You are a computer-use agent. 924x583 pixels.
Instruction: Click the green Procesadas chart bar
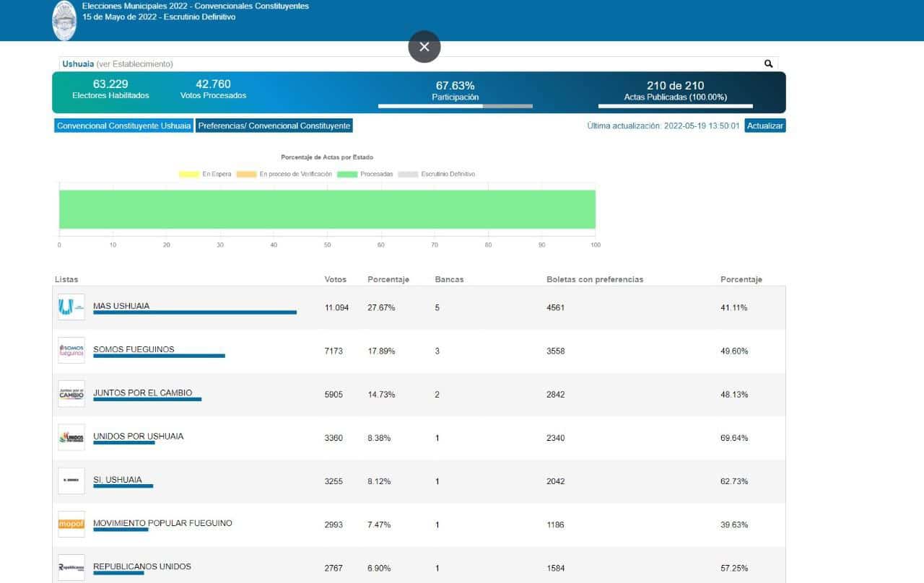[x=327, y=209]
